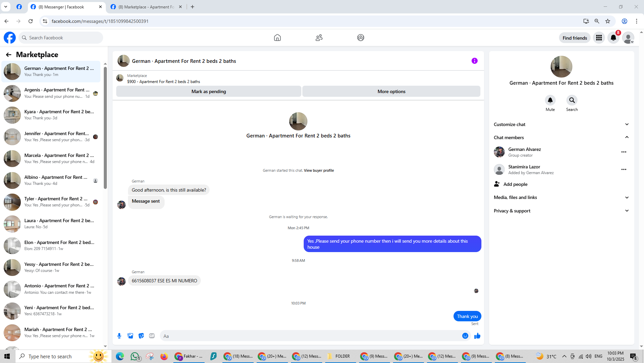
Task: Open the Laura apartment conversation
Action: [51, 224]
